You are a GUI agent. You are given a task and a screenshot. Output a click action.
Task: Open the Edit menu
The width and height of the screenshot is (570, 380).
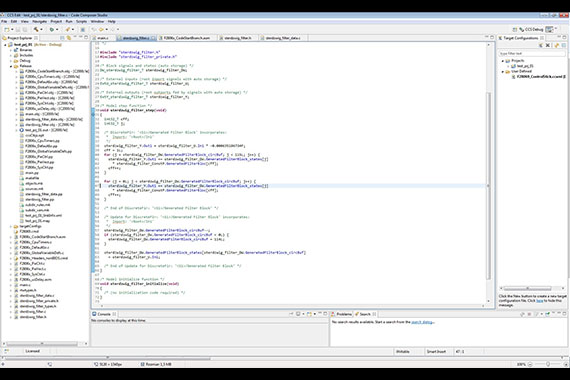tap(14, 21)
